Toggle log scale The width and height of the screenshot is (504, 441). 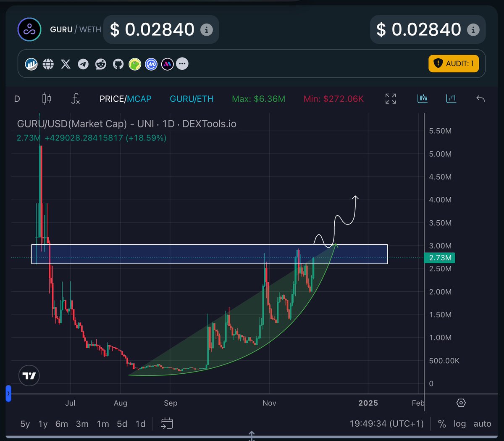(459, 424)
